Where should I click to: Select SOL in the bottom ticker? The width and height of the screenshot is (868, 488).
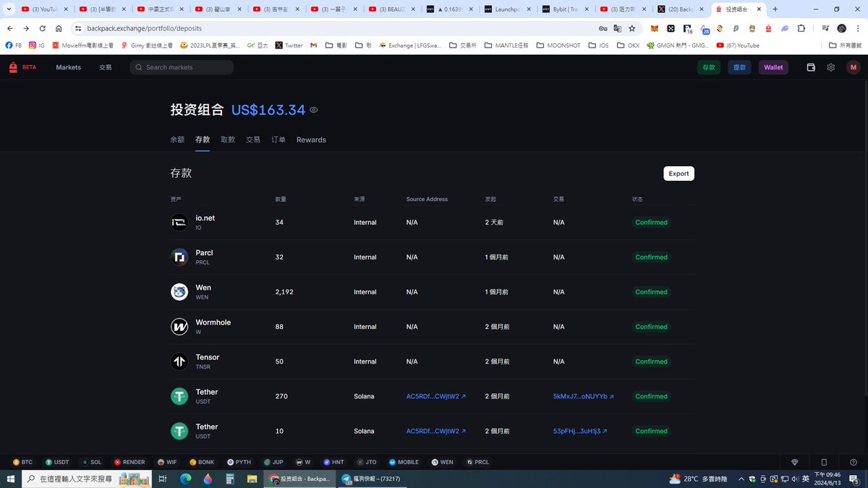click(x=92, y=462)
